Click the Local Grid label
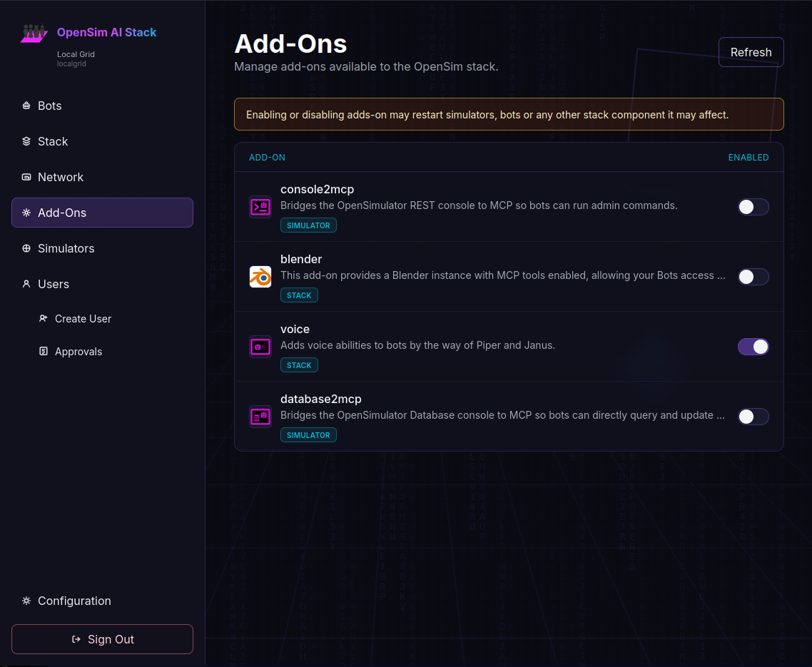812x667 pixels. pos(76,54)
